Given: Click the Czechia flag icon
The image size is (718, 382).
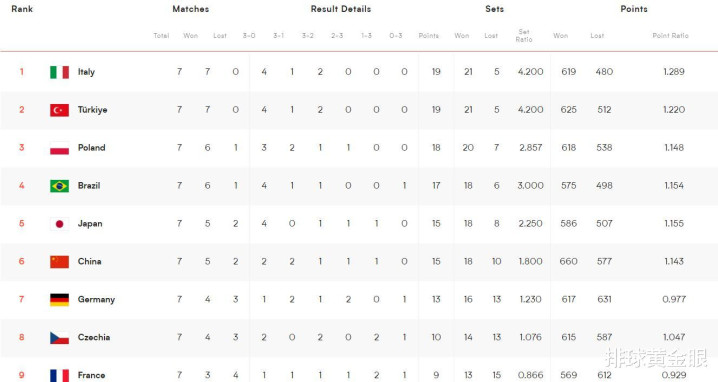Looking at the screenshot, I should 60,338.
